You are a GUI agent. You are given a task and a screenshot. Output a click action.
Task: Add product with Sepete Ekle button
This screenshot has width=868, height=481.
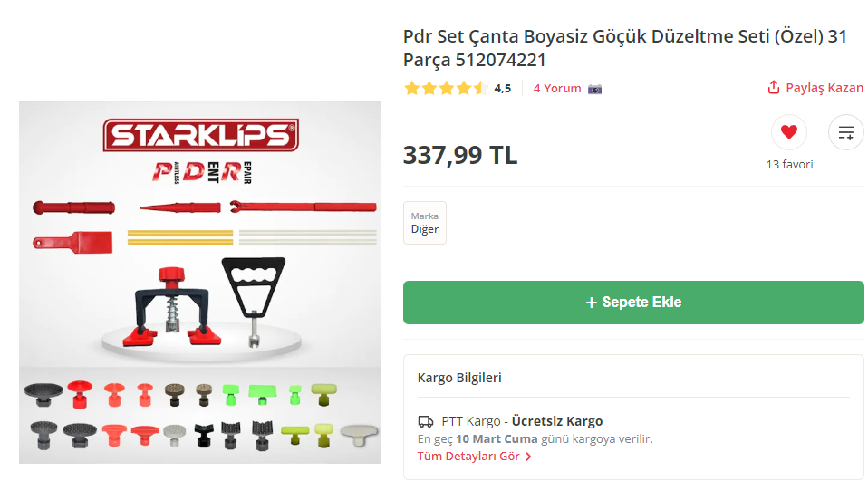coord(633,303)
